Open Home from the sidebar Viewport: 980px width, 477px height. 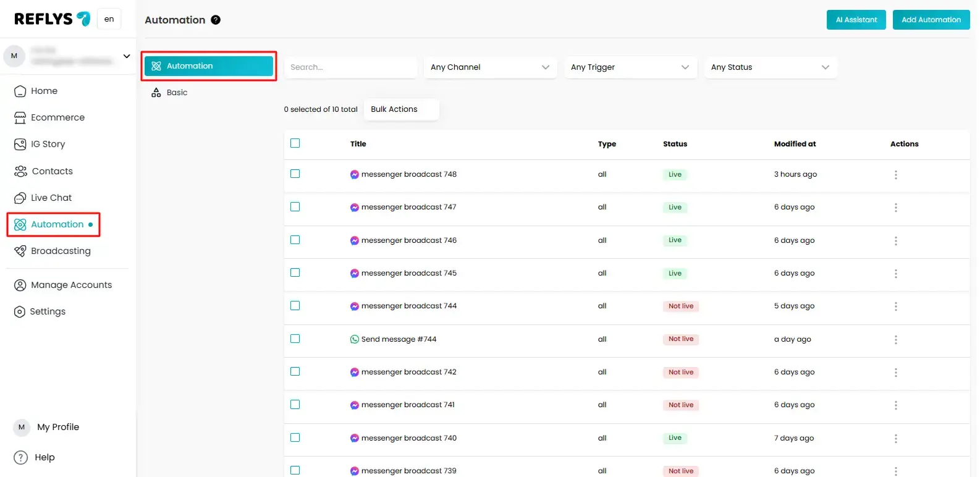coord(44,91)
